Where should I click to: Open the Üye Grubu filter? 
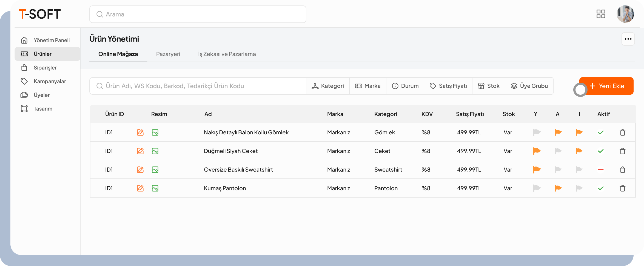[x=529, y=86]
